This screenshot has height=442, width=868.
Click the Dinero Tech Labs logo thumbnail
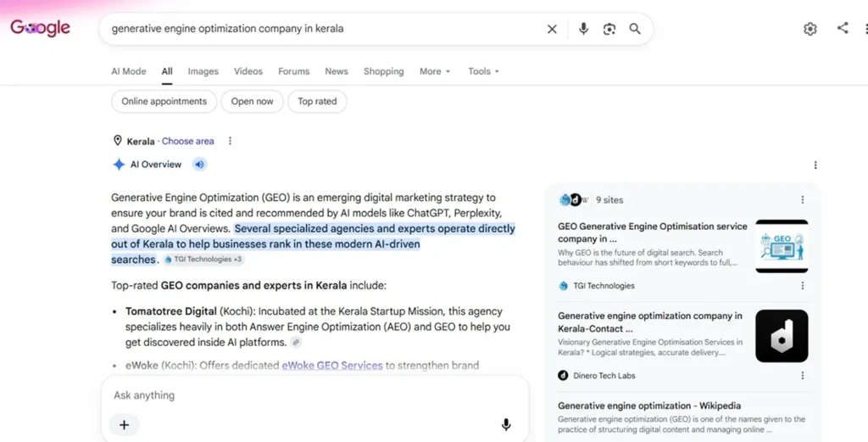(782, 336)
